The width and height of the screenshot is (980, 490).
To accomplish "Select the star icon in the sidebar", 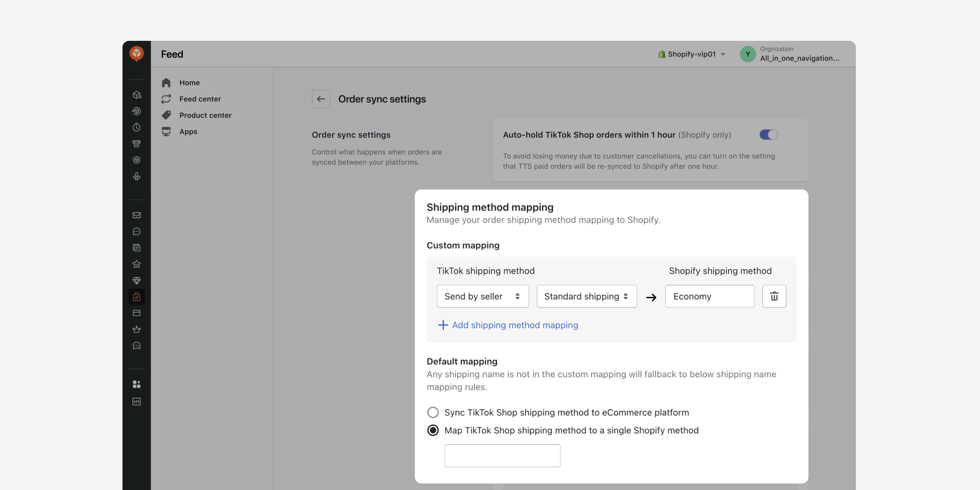I will pyautogui.click(x=137, y=264).
